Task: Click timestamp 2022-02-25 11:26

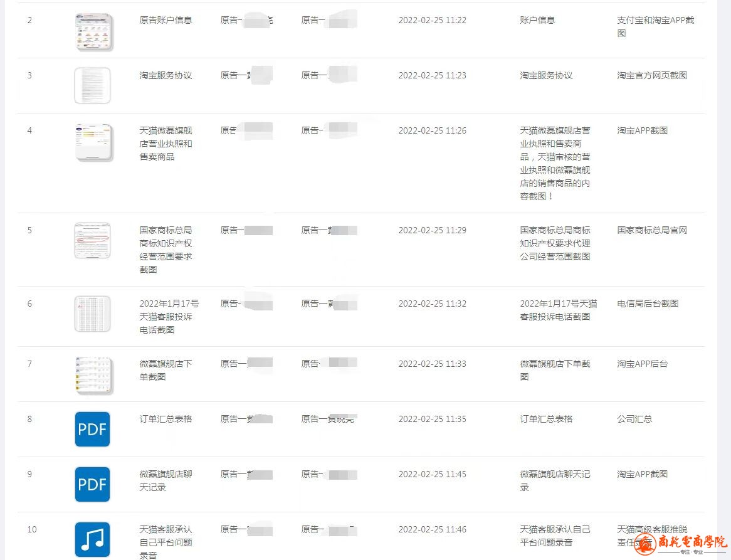Action: point(432,130)
